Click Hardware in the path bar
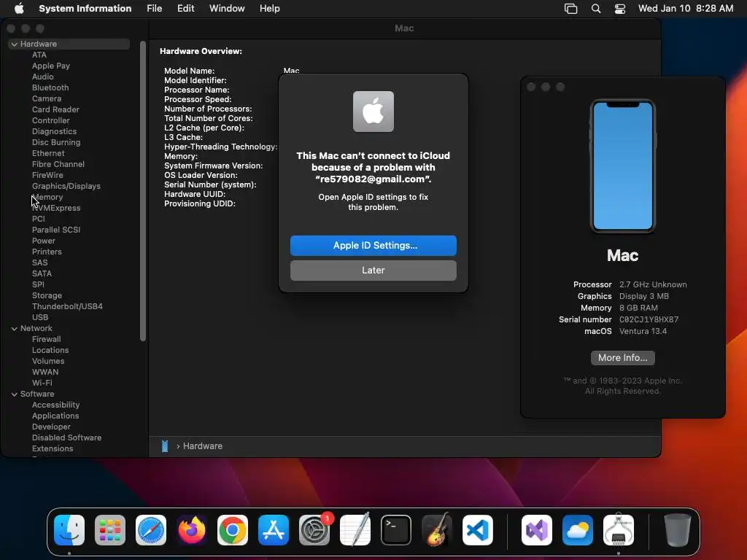Screen dimensions: 747x560 click(x=203, y=446)
